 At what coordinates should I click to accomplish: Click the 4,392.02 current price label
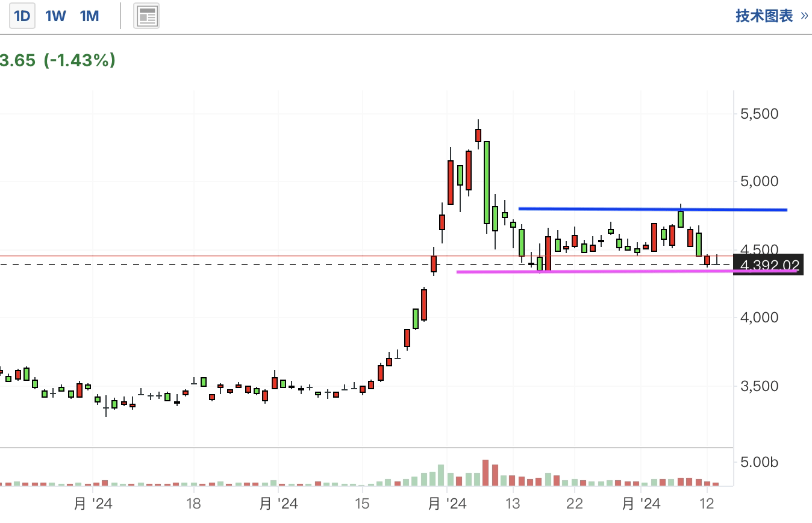click(x=769, y=265)
